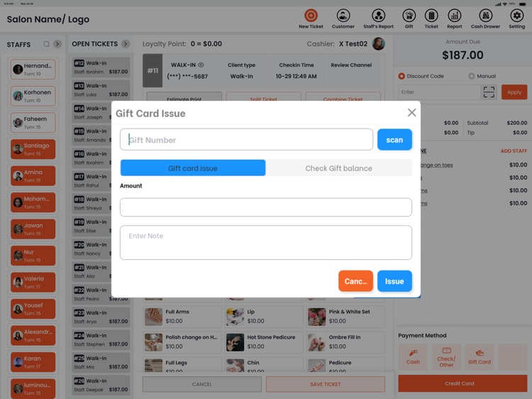Click the blue Issue button
Image resolution: width=532 pixels, height=399 pixels.
[394, 281]
